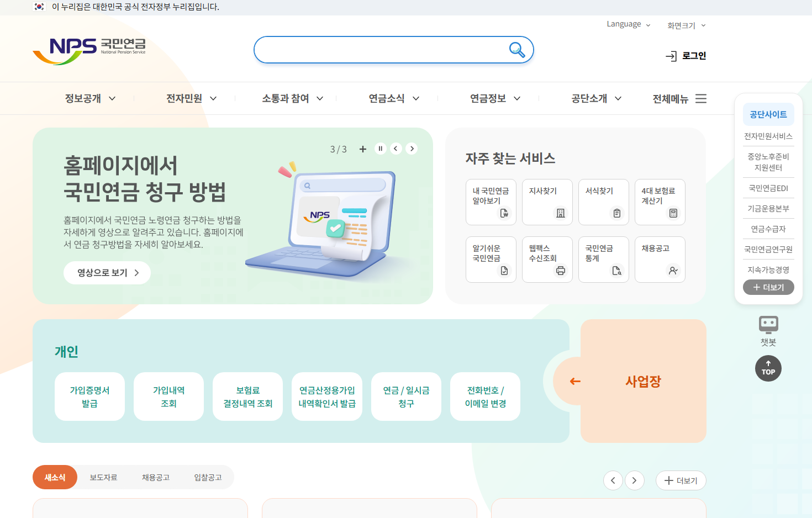Expand the 공단소개 menu

(x=597, y=98)
